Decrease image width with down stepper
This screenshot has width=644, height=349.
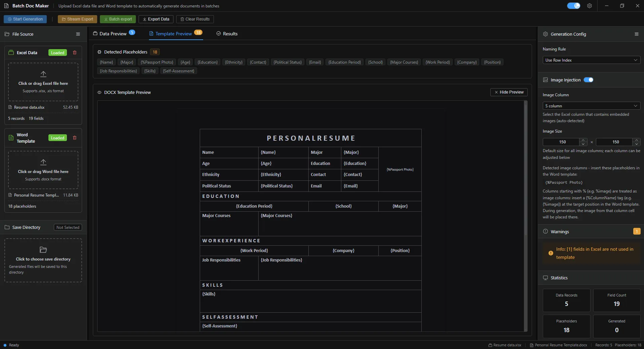[x=583, y=144]
